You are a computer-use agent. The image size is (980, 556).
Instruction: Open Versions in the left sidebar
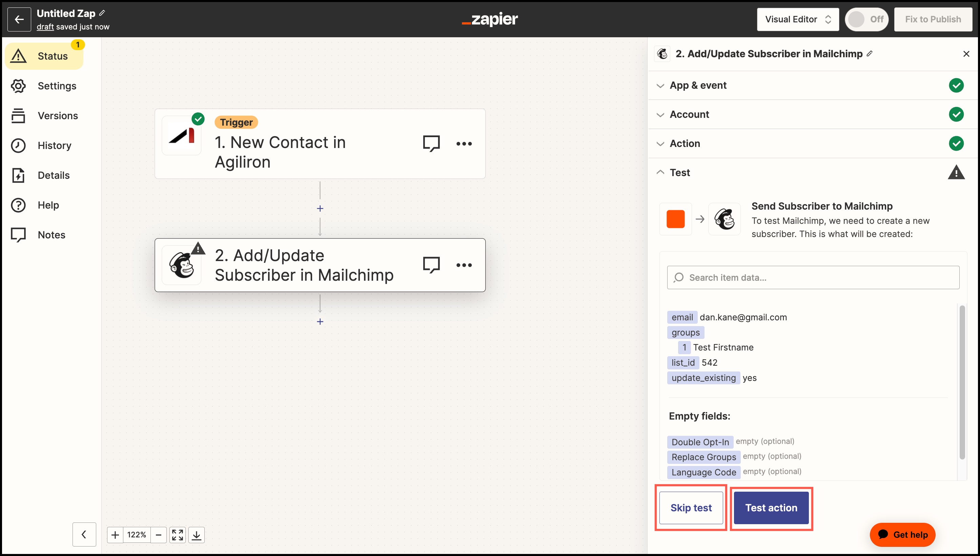58,116
